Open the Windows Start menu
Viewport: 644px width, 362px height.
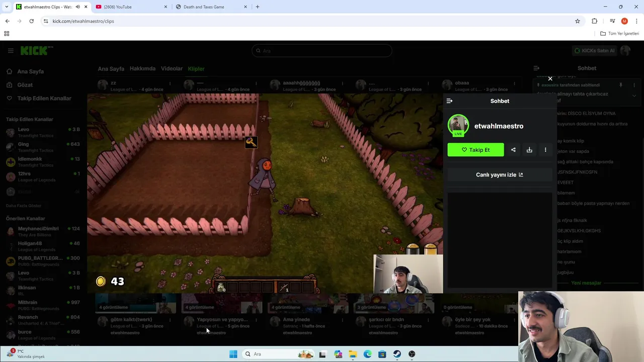pos(233,354)
